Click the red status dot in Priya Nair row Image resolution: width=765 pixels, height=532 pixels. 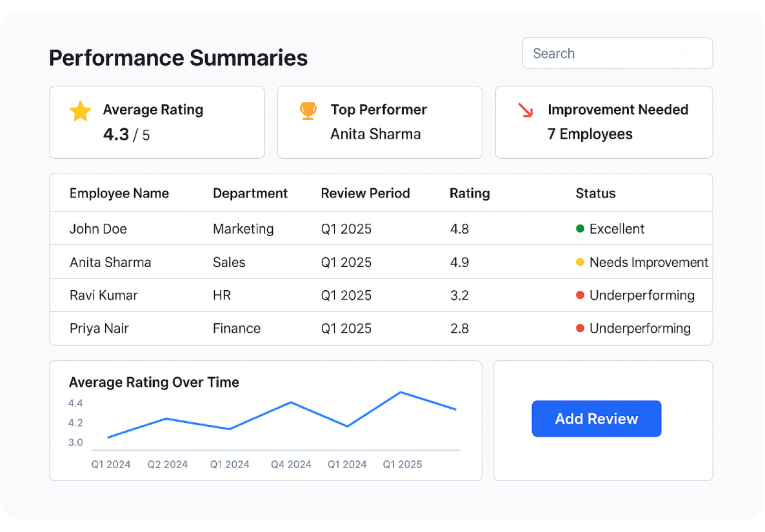(x=580, y=328)
